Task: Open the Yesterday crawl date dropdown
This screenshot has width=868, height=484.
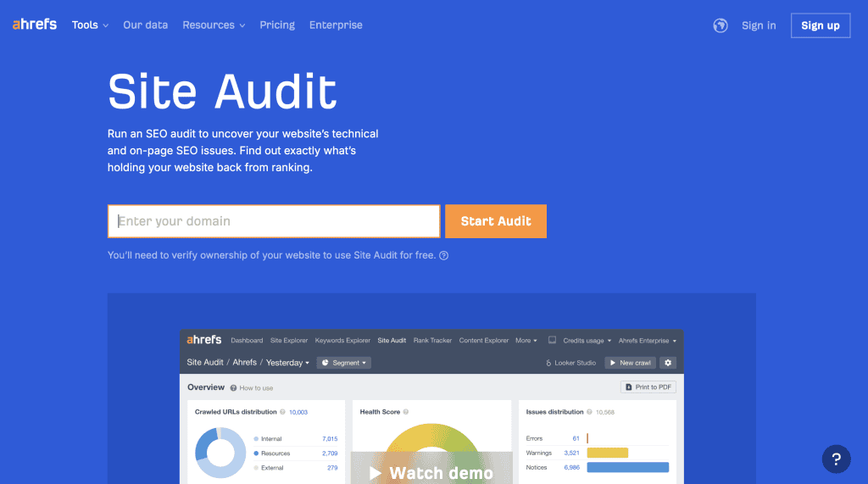Action: 287,363
